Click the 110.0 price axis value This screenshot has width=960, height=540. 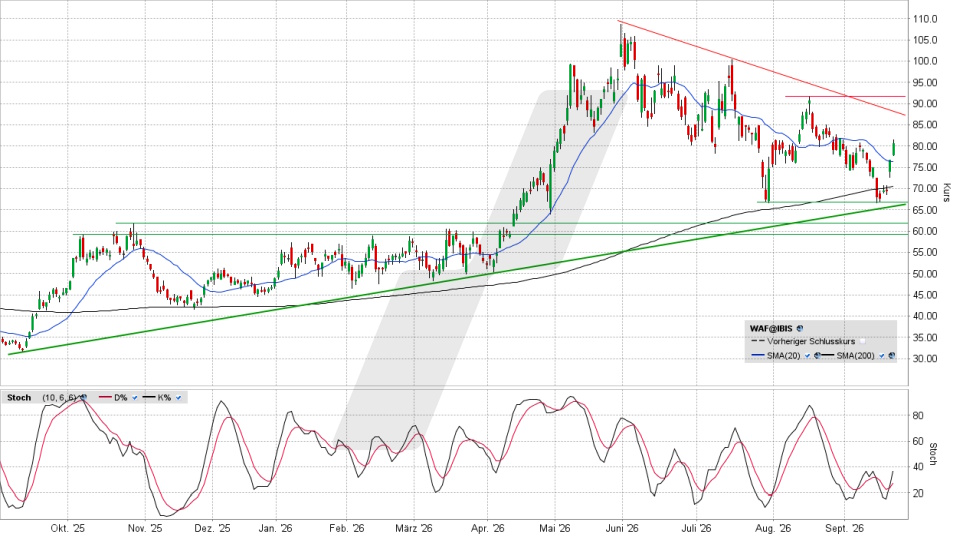(x=926, y=19)
